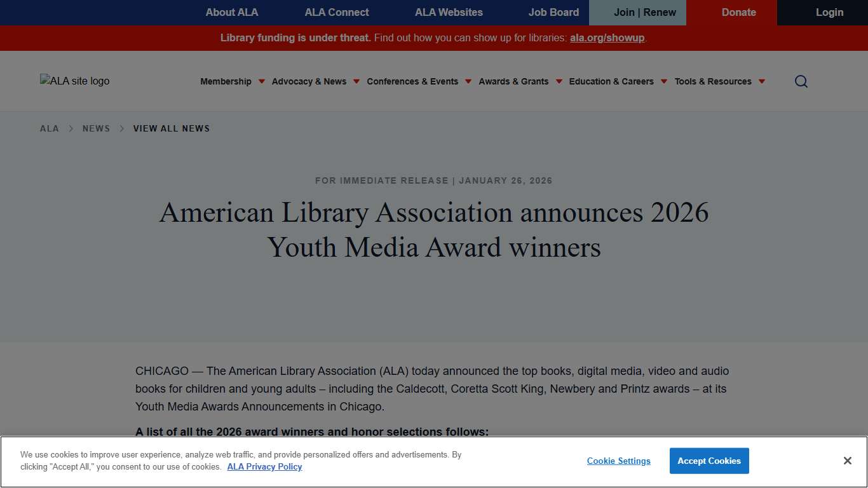Screen dimensions: 868x488
Task: Follow the ala.org/showup link
Action: [x=606, y=37]
